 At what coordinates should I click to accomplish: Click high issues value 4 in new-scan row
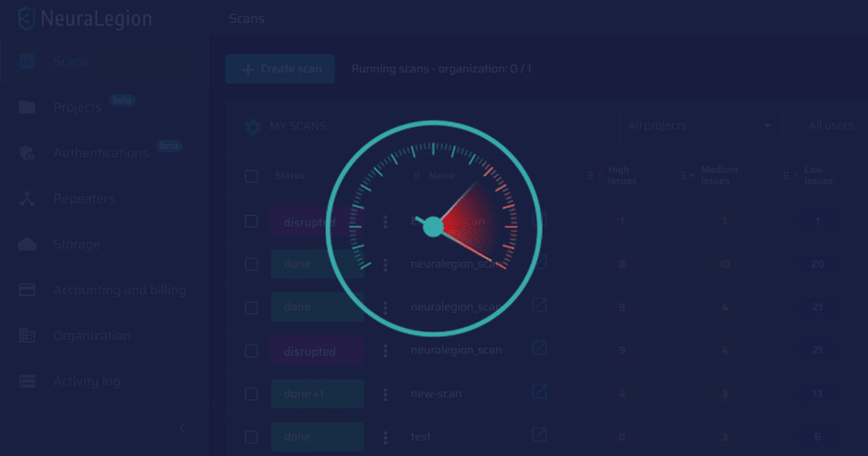(622, 394)
